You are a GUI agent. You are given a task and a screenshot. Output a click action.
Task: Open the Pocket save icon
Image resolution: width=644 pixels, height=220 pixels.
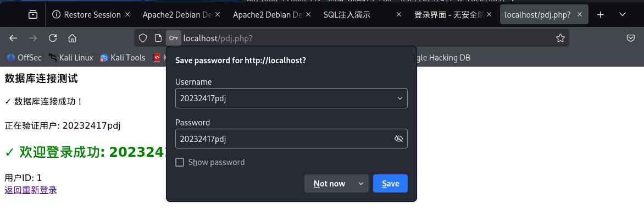pyautogui.click(x=631, y=38)
